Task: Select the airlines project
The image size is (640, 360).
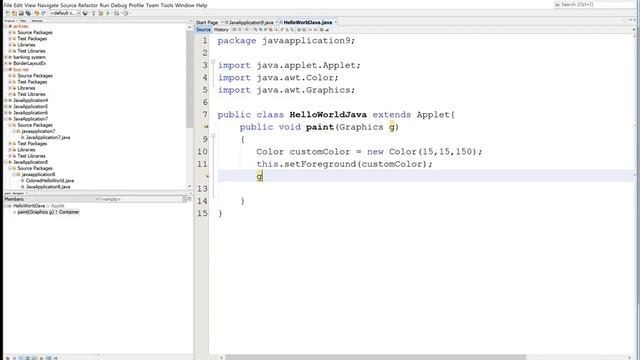Action: (x=20, y=26)
